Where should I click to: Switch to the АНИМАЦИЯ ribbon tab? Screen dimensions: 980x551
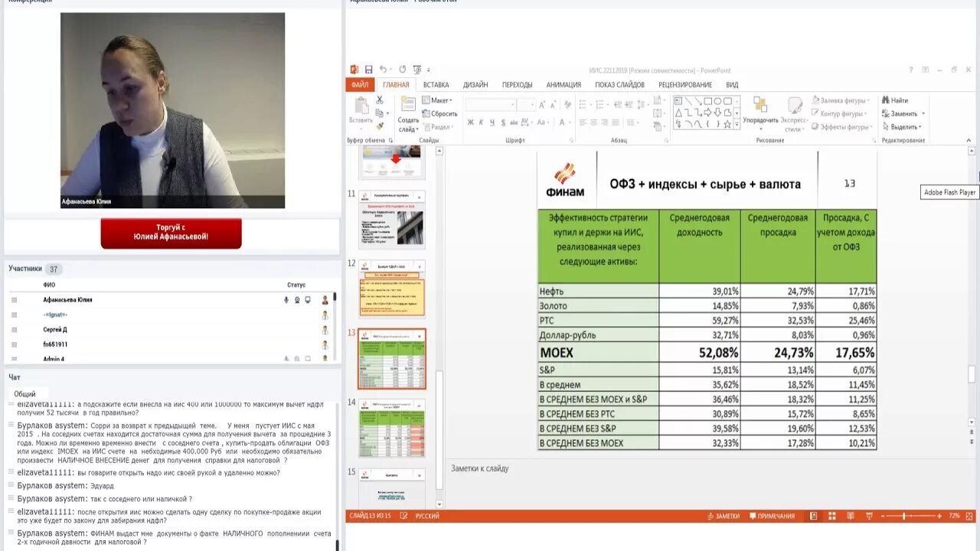click(563, 85)
